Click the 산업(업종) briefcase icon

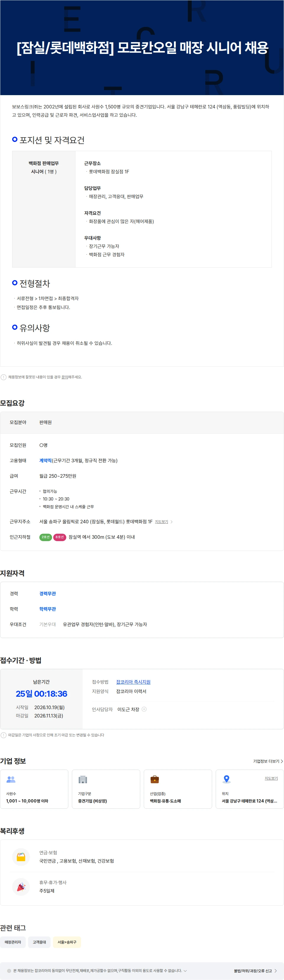pyautogui.click(x=154, y=779)
